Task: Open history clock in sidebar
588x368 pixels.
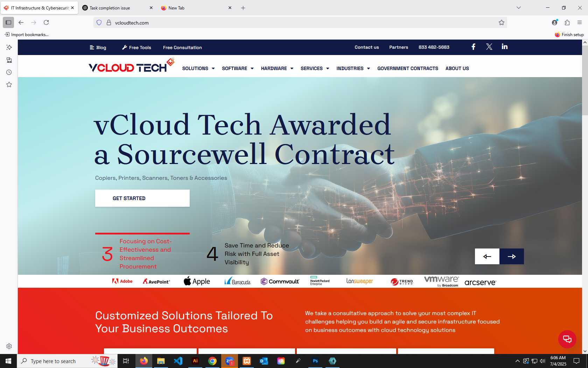Action: point(9,72)
